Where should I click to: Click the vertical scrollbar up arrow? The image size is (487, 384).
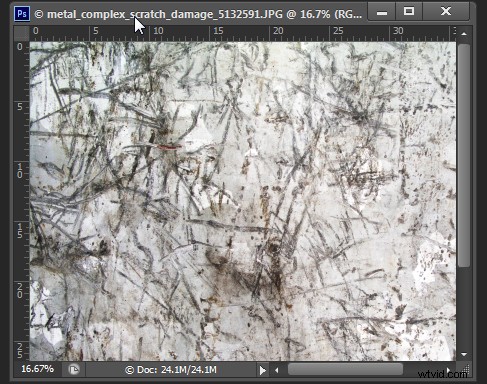pyautogui.click(x=464, y=34)
